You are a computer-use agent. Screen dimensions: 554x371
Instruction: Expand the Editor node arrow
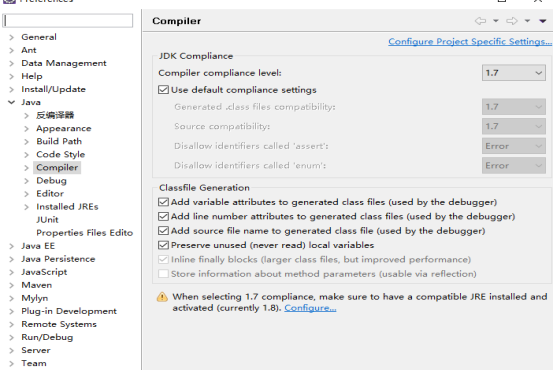point(26,194)
